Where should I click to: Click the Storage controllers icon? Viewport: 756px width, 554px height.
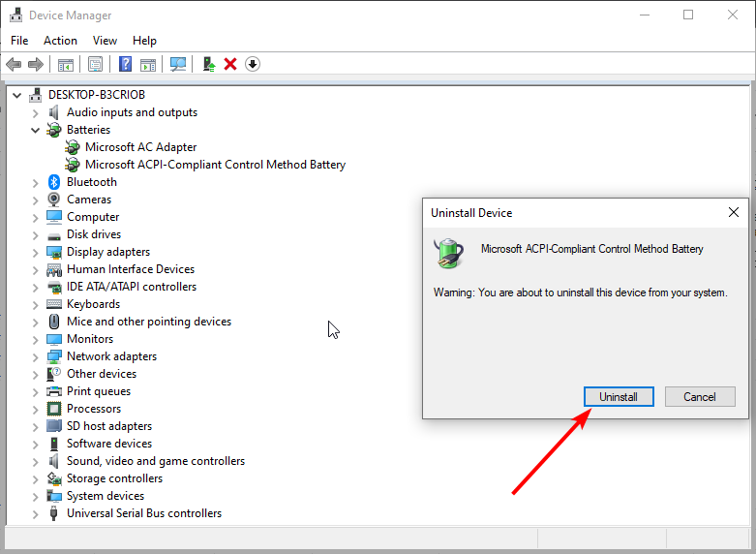pyautogui.click(x=54, y=478)
